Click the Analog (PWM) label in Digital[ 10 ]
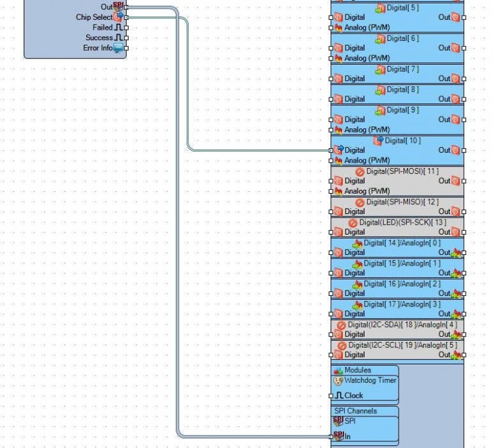The image size is (493, 448). (x=367, y=160)
